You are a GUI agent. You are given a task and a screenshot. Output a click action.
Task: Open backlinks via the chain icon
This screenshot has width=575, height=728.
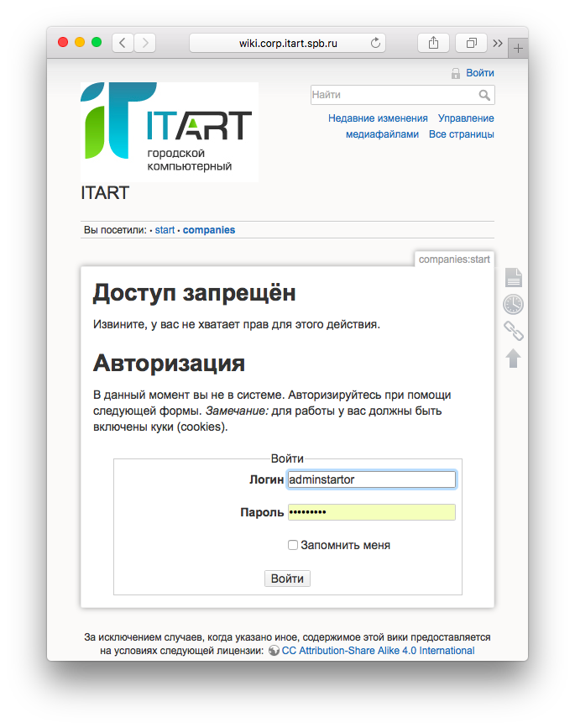pyautogui.click(x=513, y=331)
